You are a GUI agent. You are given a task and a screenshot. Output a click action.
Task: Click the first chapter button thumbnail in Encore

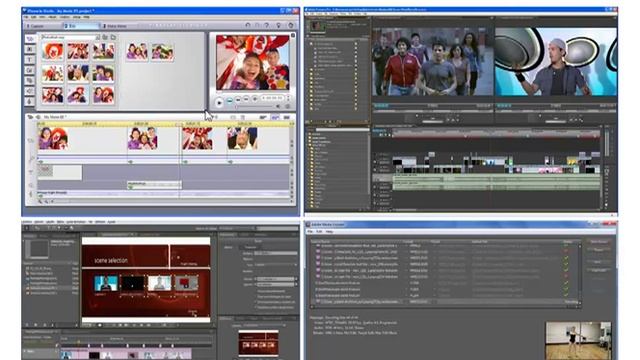click(106, 283)
